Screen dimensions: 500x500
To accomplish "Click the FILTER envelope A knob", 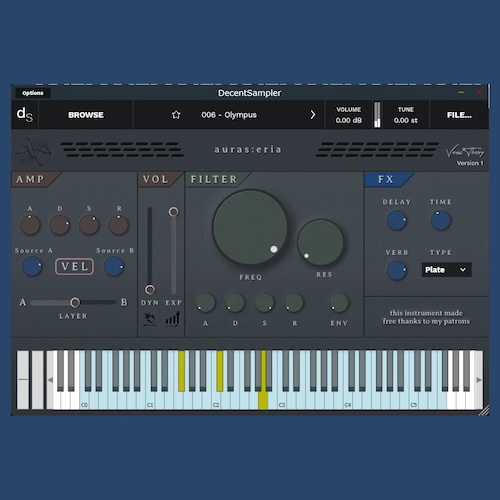I will point(206,303).
